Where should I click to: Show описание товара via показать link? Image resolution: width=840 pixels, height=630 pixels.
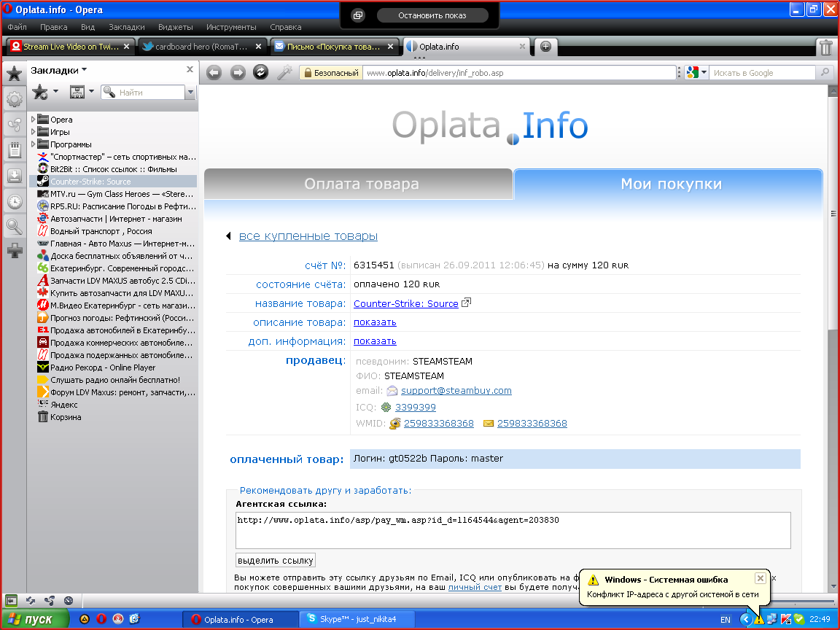375,322
